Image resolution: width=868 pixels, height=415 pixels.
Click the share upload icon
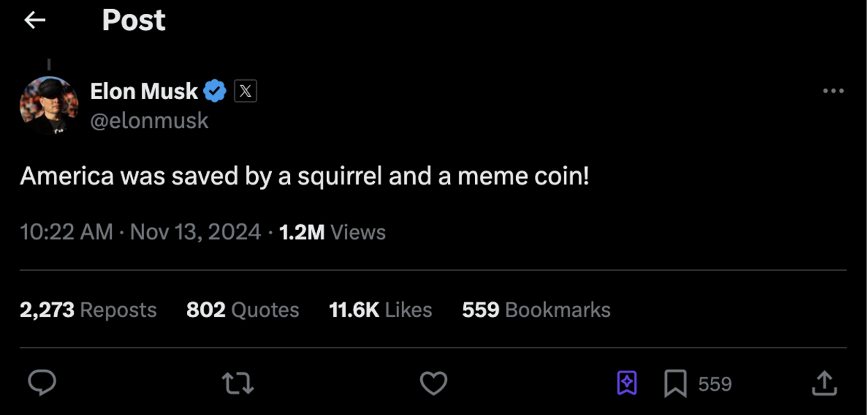824,383
